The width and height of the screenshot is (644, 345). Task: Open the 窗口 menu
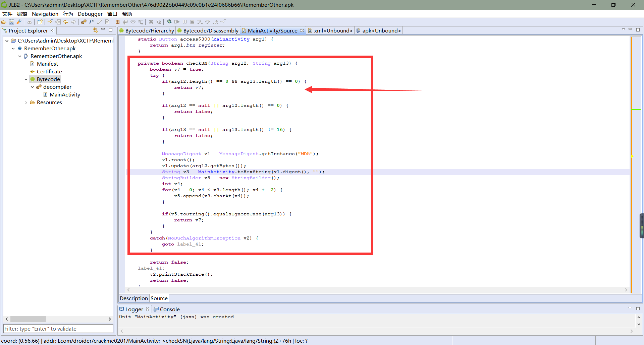[112, 14]
